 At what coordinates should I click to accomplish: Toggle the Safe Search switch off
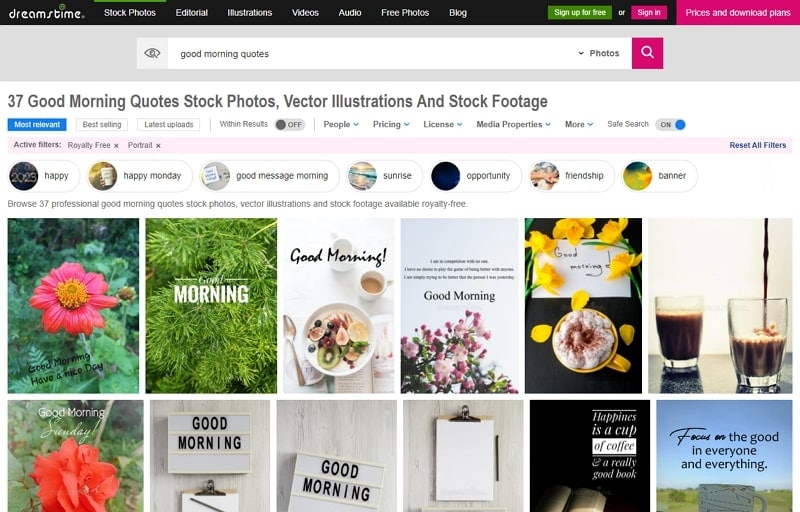click(x=671, y=124)
